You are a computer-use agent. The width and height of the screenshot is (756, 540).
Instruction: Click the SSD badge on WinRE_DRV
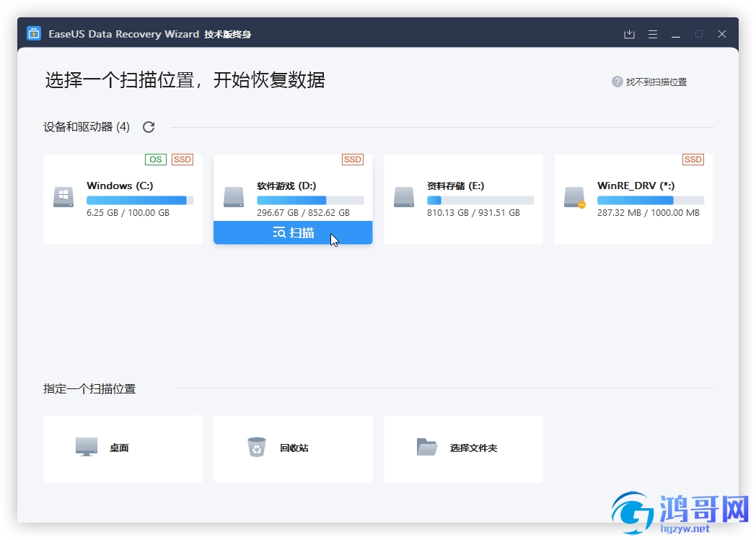(x=693, y=160)
